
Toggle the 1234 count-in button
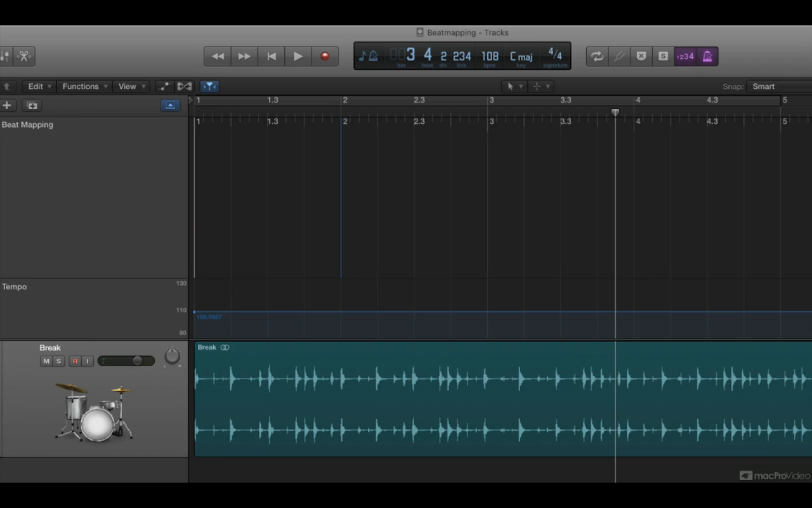pos(685,57)
